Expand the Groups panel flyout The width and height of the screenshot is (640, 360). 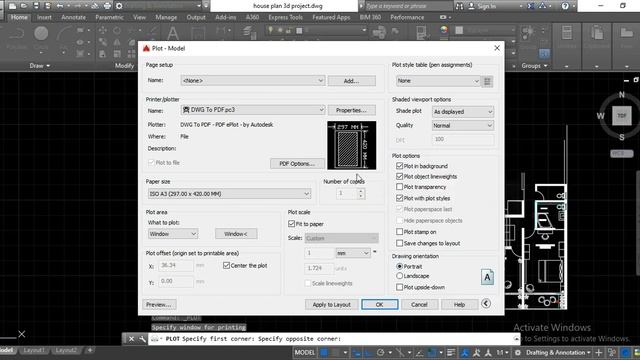pos(534,66)
